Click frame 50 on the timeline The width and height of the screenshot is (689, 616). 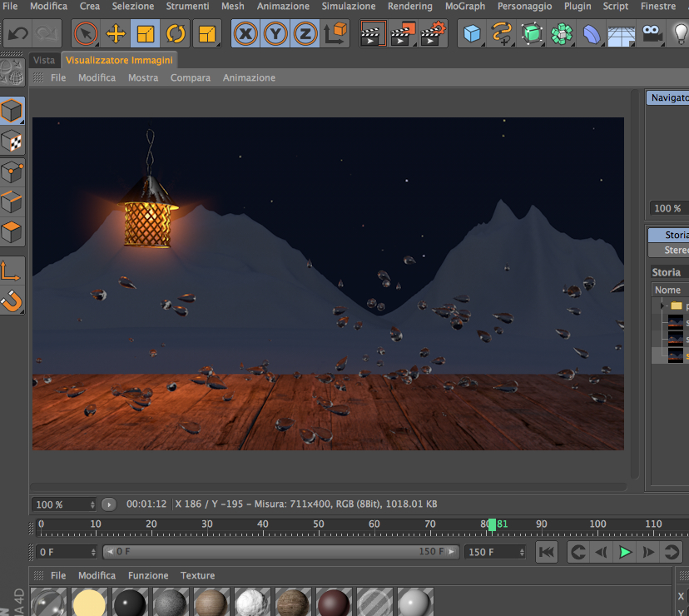(319, 524)
